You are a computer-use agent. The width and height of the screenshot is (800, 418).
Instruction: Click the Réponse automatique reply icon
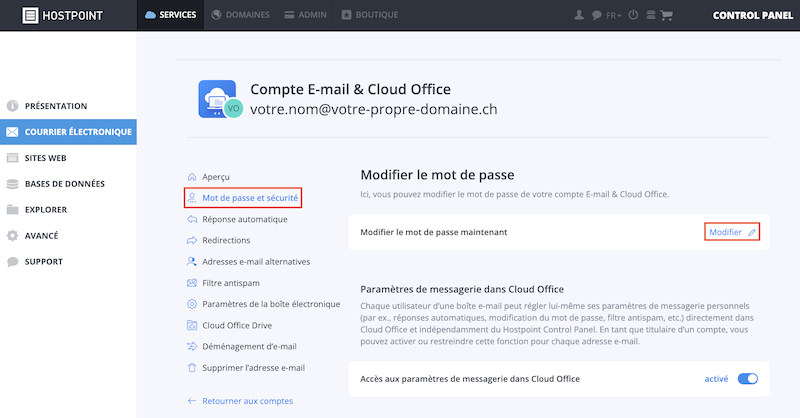click(192, 219)
